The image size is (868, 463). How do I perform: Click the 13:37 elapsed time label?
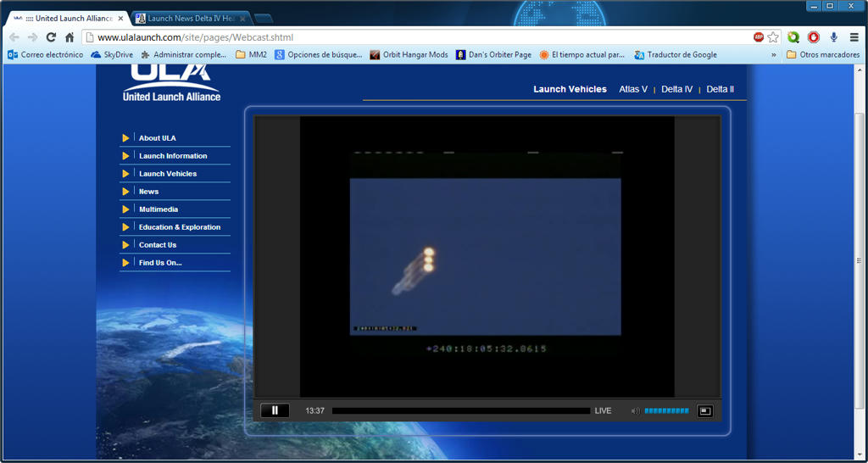(x=315, y=411)
